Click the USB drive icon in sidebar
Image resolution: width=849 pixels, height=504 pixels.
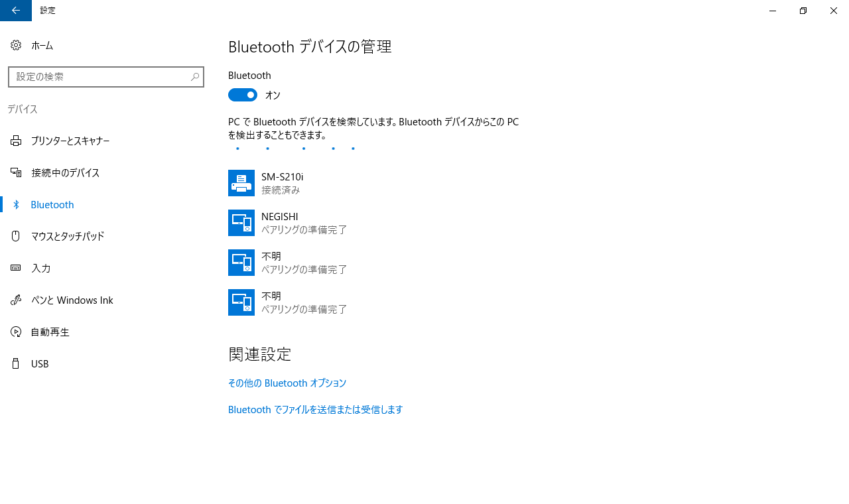point(16,363)
